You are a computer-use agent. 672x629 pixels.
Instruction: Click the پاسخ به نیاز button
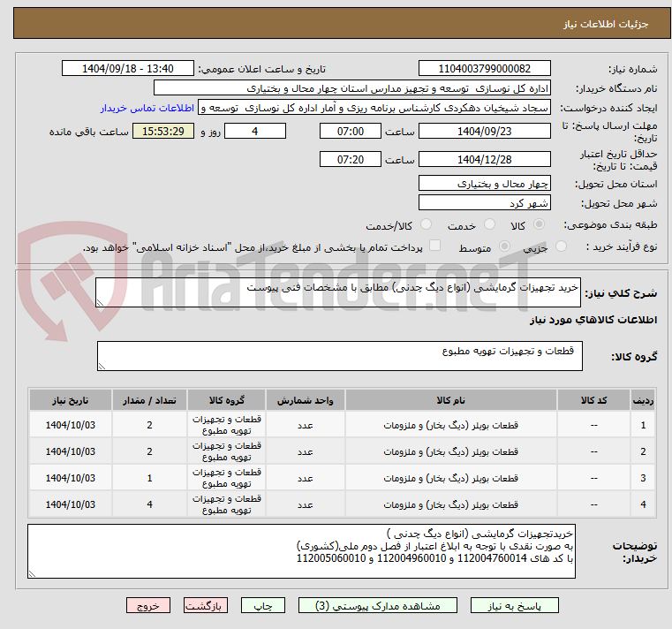click(x=514, y=605)
